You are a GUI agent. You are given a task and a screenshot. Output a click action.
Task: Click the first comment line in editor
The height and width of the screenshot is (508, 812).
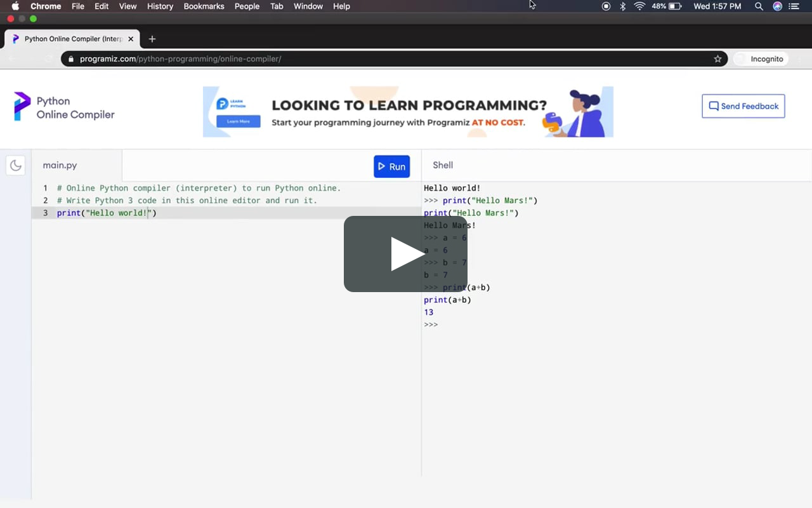point(199,188)
